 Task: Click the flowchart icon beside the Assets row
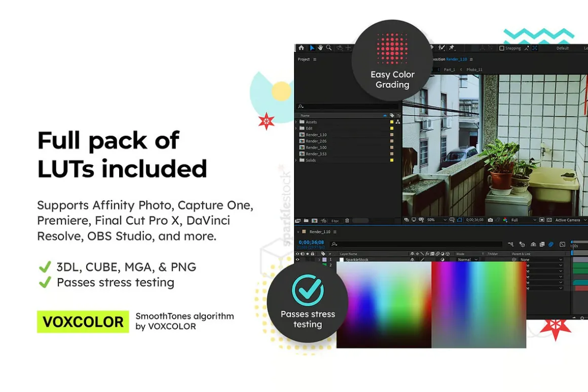(398, 122)
